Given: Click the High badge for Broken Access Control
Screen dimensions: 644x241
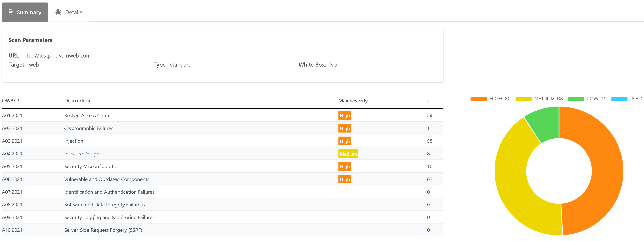Looking at the screenshot, I should pos(345,116).
